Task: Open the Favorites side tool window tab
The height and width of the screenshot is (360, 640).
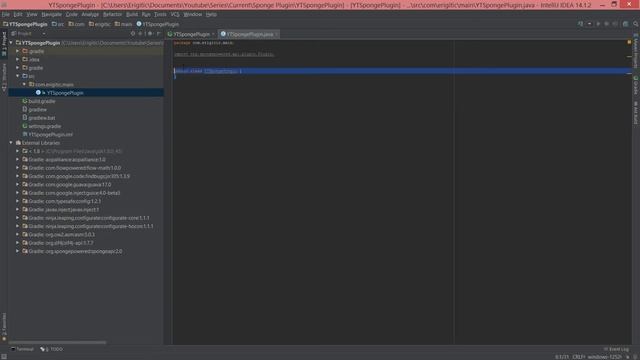Action: pos(4,327)
